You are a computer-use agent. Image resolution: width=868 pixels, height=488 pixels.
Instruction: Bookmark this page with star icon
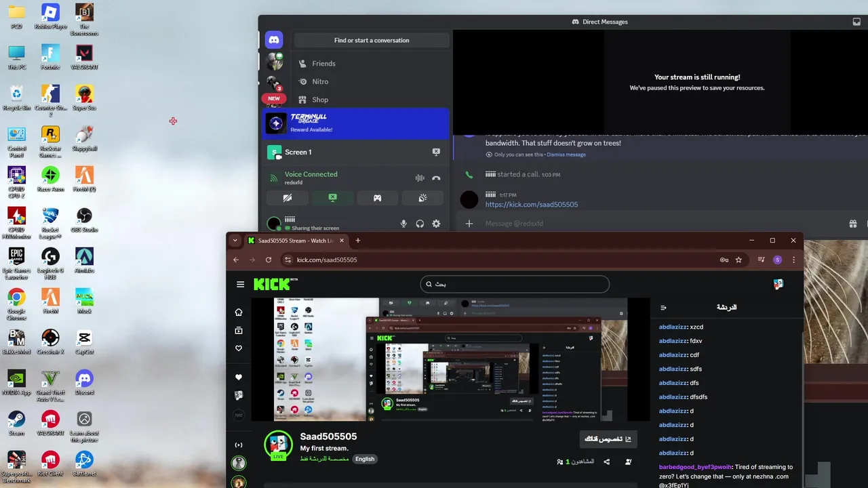pyautogui.click(x=738, y=260)
